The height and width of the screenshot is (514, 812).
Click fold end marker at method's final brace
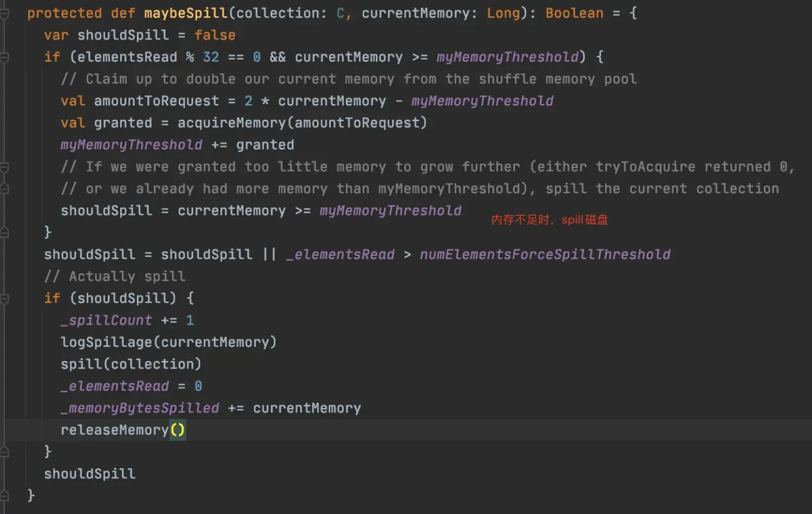4,496
